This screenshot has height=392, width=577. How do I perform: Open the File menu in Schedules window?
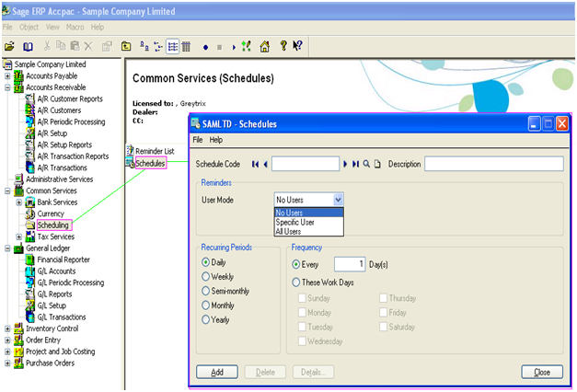(x=198, y=140)
